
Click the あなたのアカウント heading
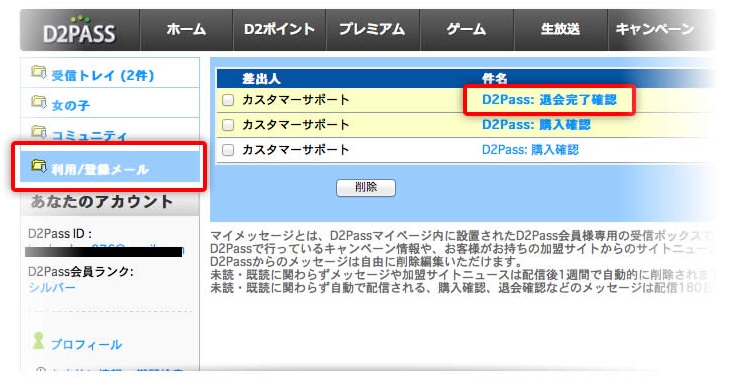click(102, 202)
